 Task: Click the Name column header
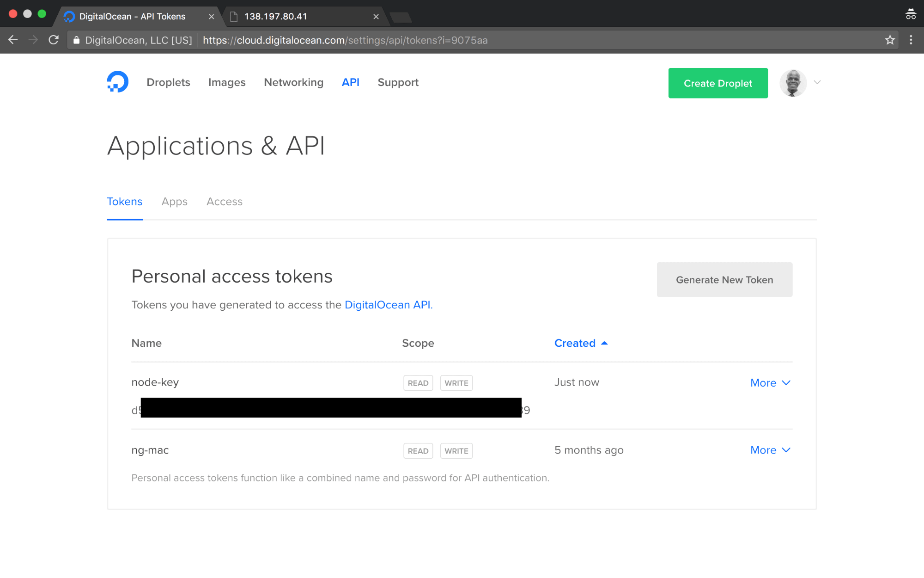(146, 343)
